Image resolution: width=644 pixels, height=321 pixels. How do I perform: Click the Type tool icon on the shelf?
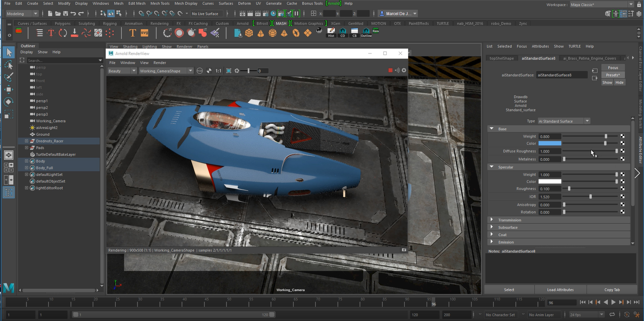(132, 32)
